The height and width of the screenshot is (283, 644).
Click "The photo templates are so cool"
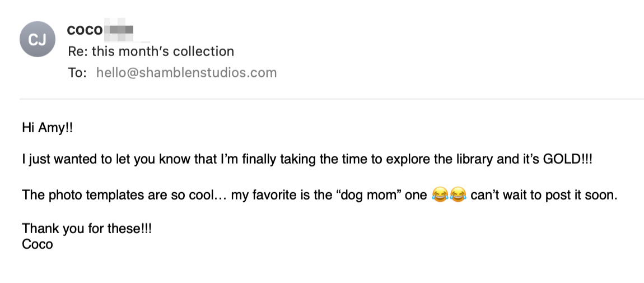pos(118,196)
